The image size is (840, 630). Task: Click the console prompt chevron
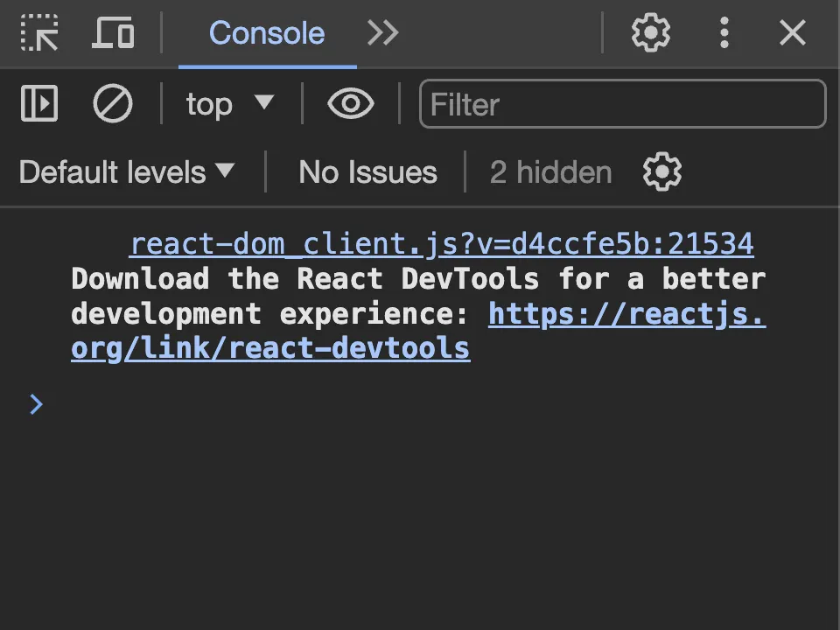(x=36, y=404)
